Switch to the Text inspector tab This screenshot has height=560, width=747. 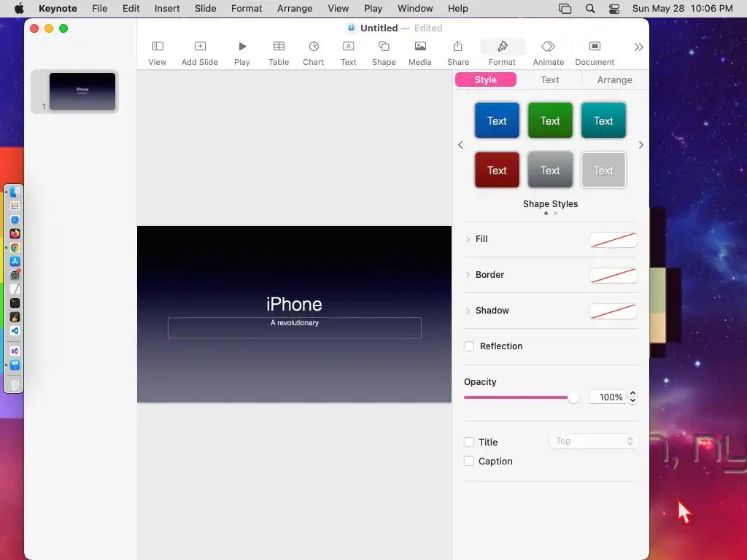(x=550, y=80)
